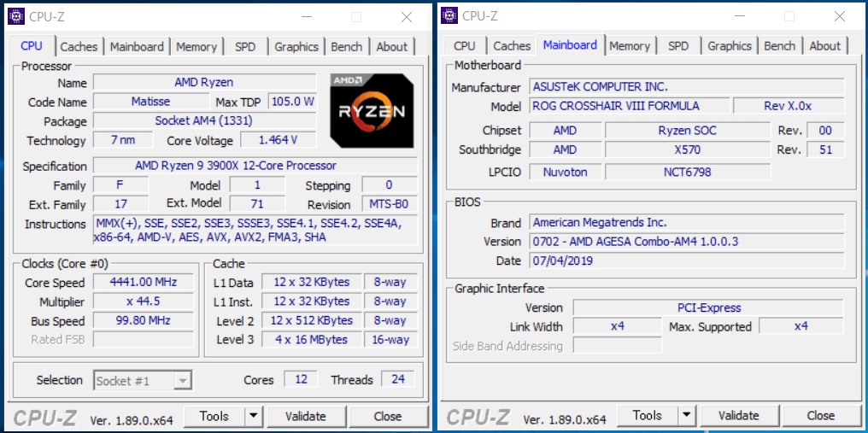Click the processor Name field AMD Ryzen

(x=204, y=83)
